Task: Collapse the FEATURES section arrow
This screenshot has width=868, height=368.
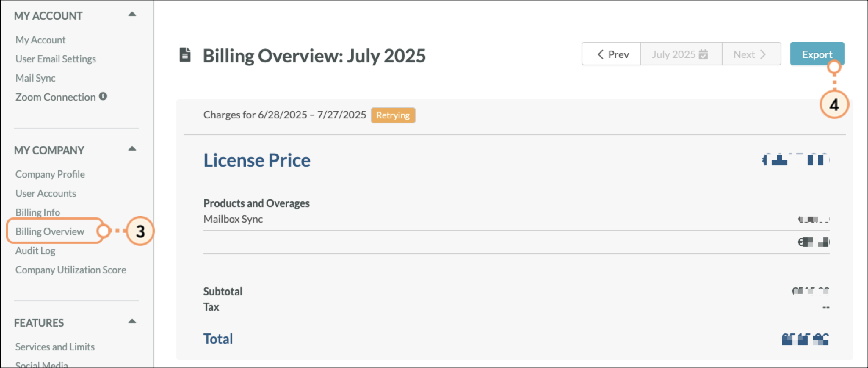Action: (x=132, y=321)
